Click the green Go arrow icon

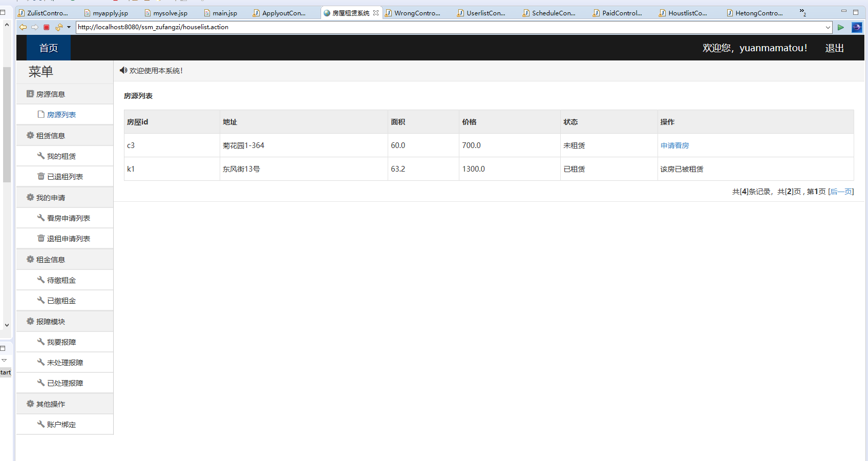tap(841, 27)
